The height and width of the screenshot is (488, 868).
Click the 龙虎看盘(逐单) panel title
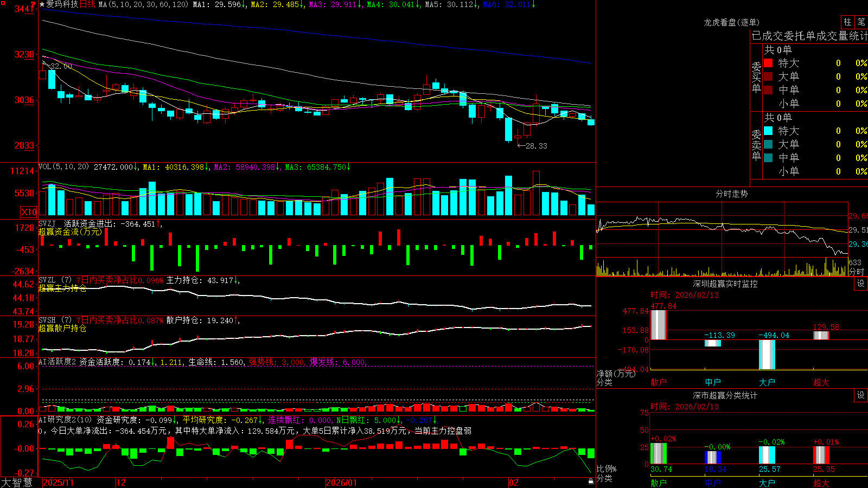(731, 22)
